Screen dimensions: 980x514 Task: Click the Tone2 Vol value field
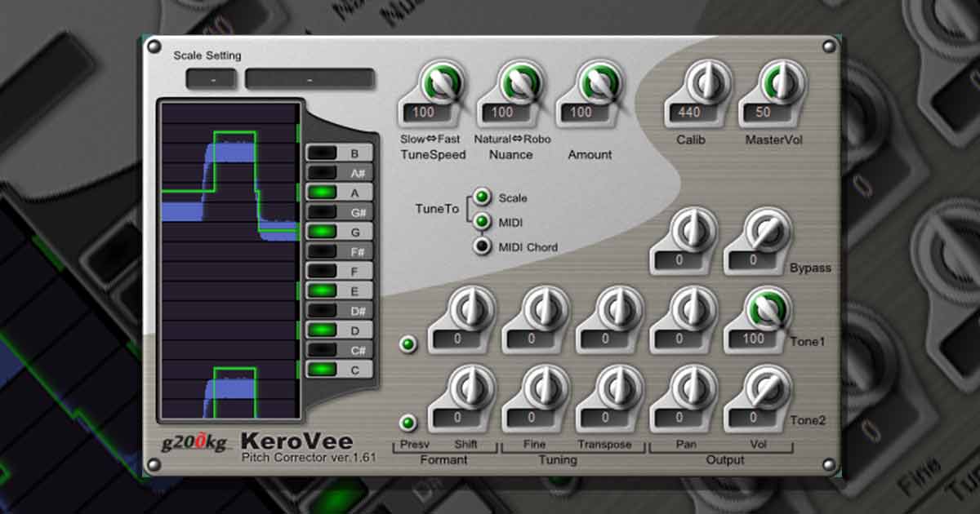coord(755,417)
